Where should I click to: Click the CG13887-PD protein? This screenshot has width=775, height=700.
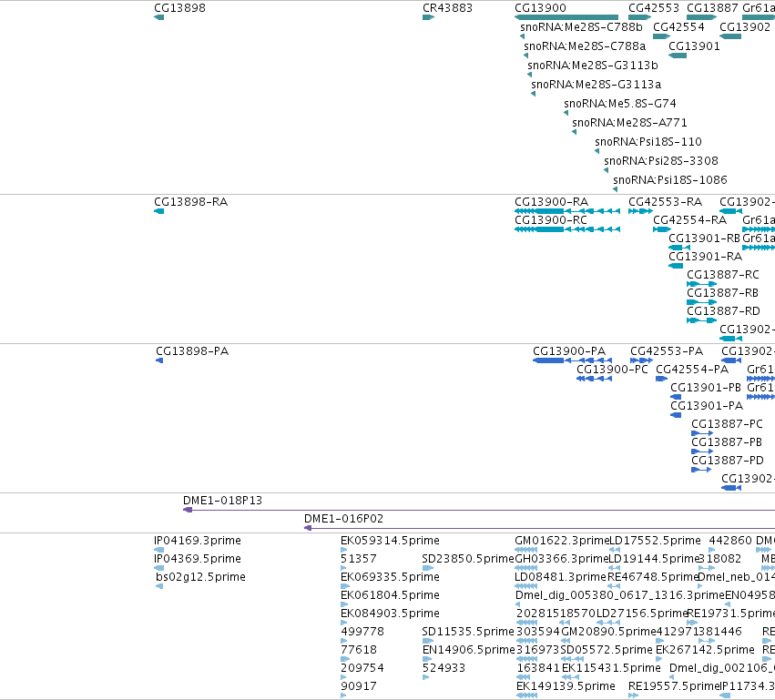[x=701, y=471]
